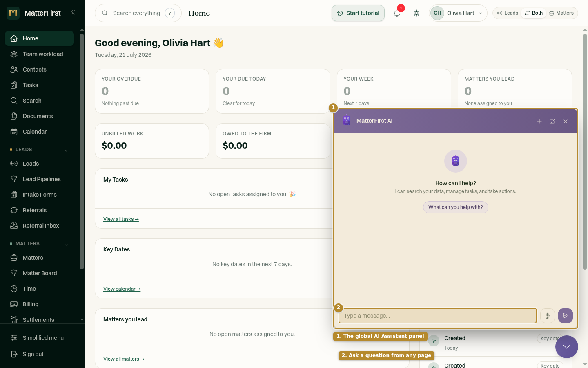Image resolution: width=588 pixels, height=368 pixels.
Task: Click the microphone icon in AI panel
Action: point(548,316)
